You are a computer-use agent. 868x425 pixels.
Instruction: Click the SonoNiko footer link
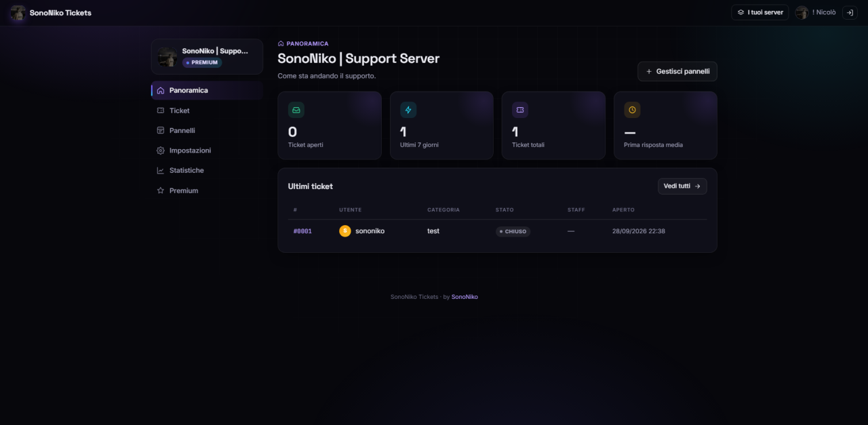click(465, 297)
